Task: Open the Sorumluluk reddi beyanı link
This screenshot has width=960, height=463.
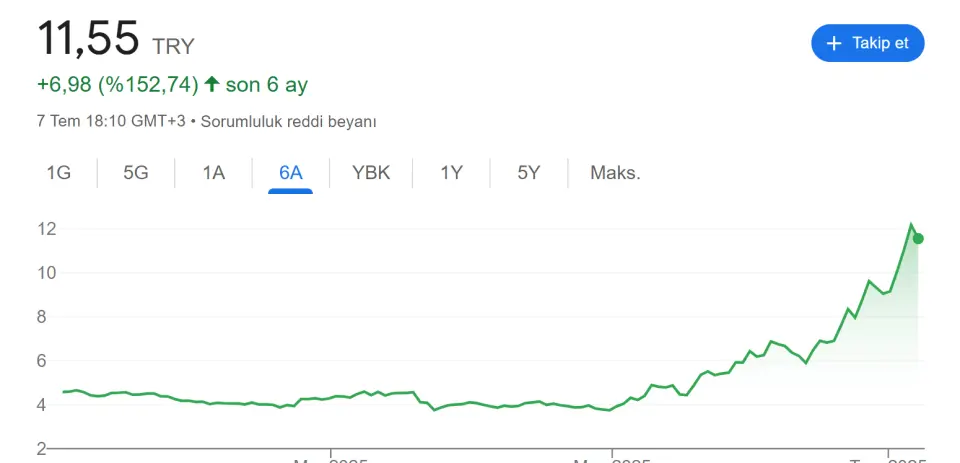Action: pyautogui.click(x=288, y=121)
